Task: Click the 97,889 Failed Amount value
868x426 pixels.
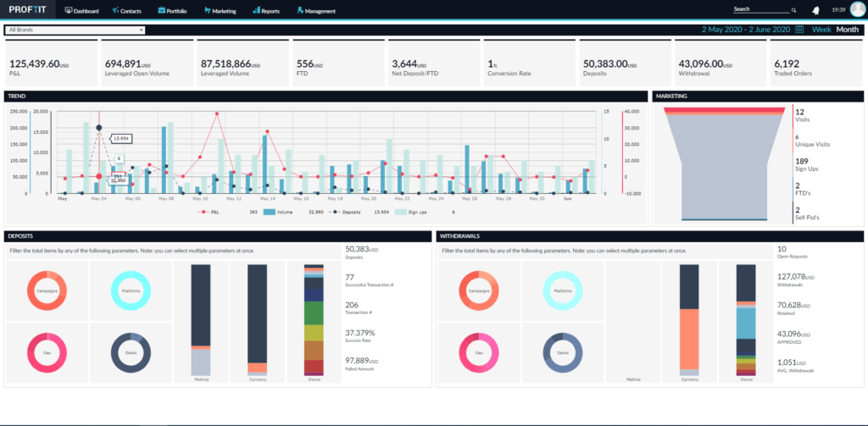Action: pos(361,361)
